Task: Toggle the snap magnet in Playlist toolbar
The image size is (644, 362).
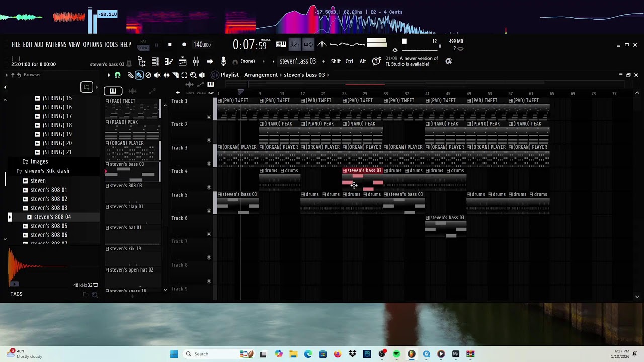Action: tap(117, 75)
